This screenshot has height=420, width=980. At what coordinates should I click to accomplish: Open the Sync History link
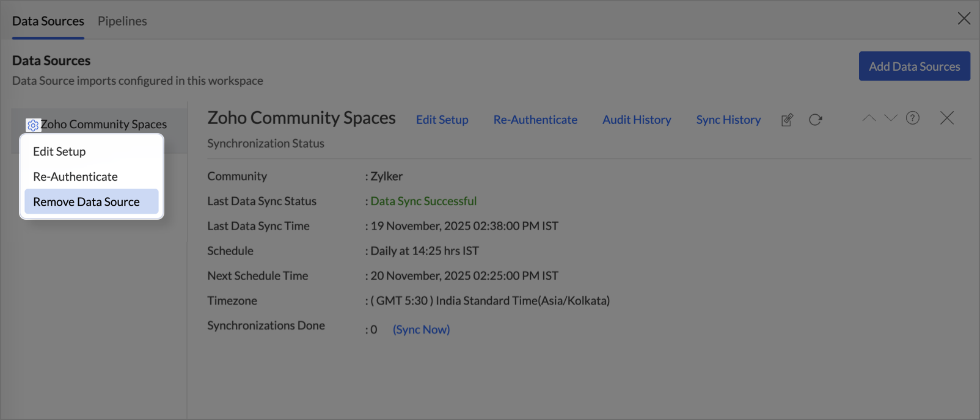(x=728, y=120)
